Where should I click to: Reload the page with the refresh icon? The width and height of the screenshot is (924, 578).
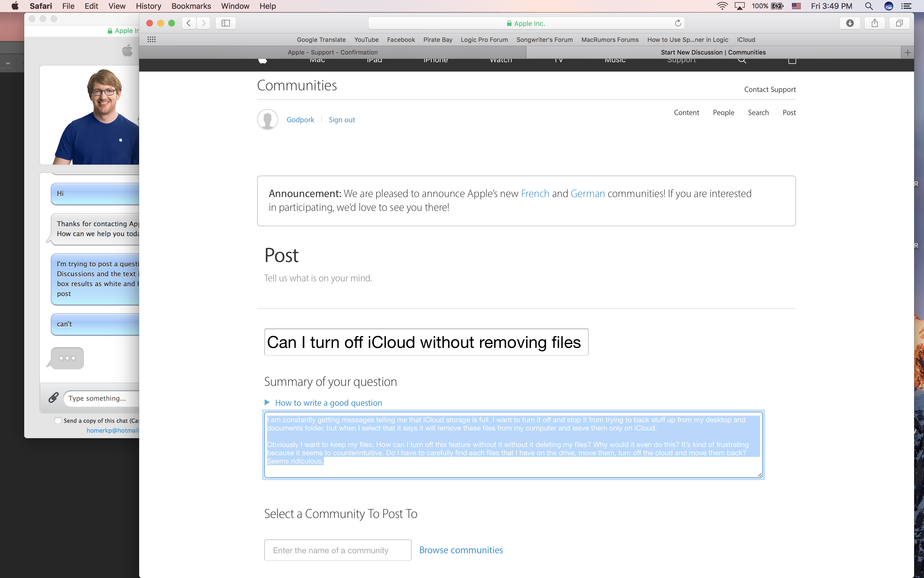678,23
